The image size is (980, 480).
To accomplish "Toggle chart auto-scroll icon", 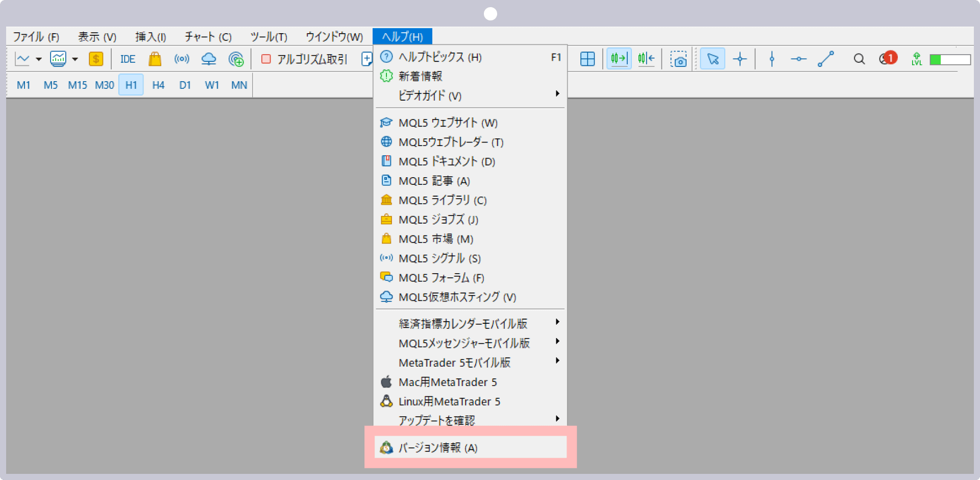I will pos(619,59).
